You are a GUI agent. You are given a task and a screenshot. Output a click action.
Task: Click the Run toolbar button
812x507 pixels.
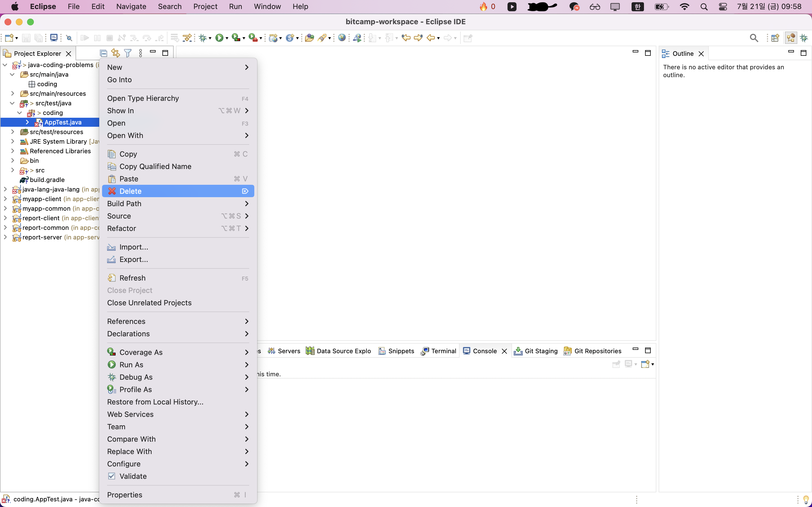[219, 38]
